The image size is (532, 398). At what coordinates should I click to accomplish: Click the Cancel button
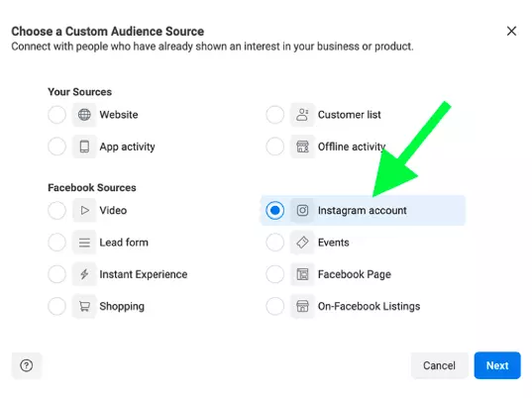coord(440,365)
